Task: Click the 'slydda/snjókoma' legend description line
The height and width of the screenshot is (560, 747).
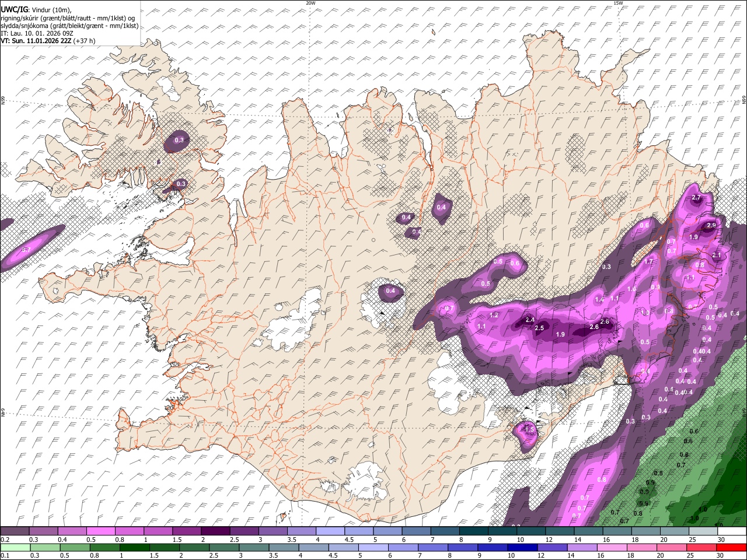Action: click(x=69, y=26)
